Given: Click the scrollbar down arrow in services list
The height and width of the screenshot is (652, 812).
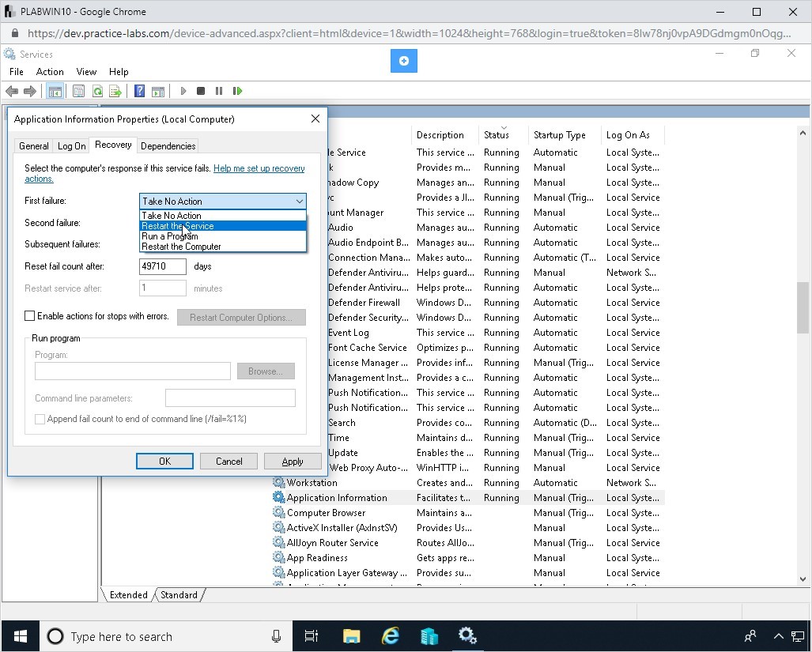Looking at the screenshot, I should pyautogui.click(x=803, y=579).
